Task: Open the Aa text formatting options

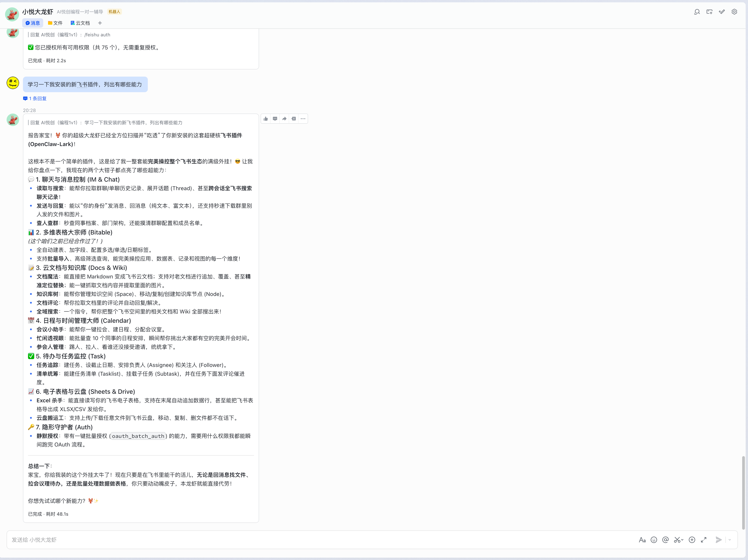Action: tap(642, 540)
